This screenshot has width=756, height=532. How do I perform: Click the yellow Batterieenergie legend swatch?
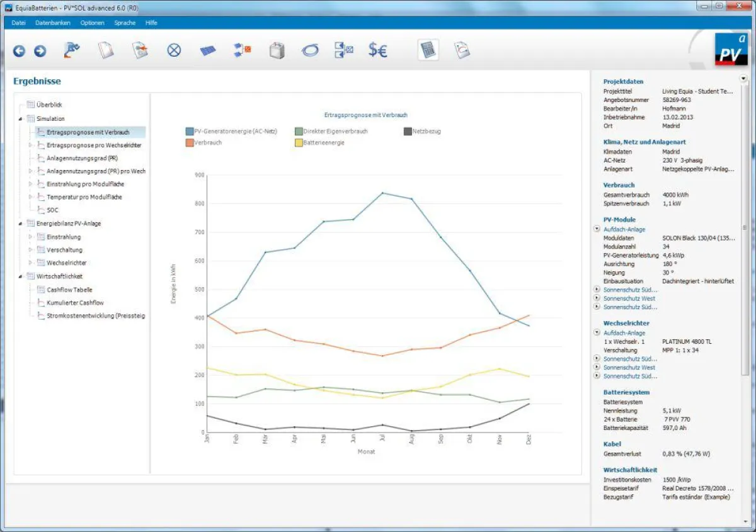299,143
